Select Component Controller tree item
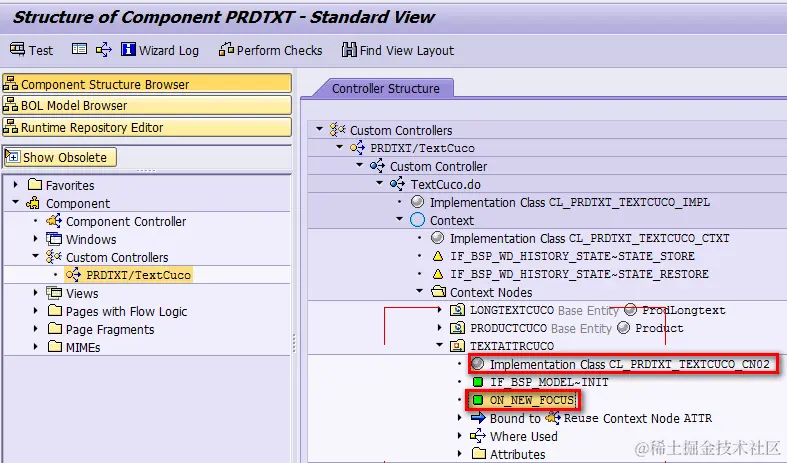 (x=125, y=221)
